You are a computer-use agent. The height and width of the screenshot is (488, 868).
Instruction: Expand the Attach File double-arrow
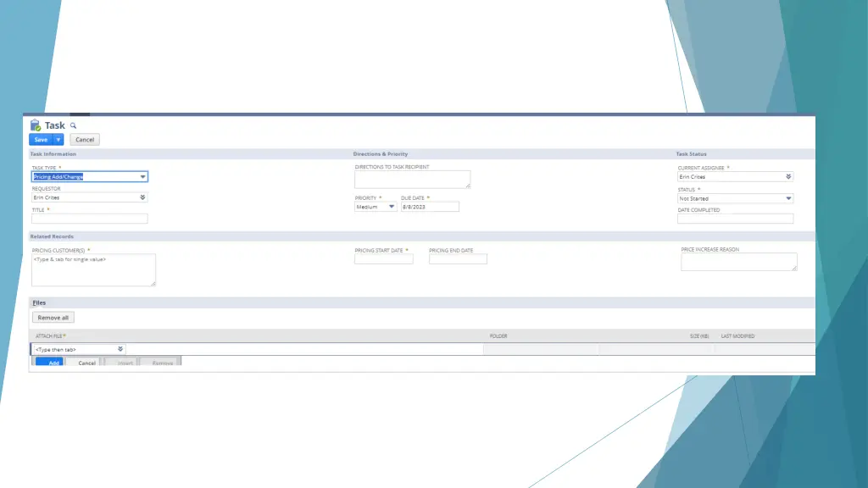[120, 349]
